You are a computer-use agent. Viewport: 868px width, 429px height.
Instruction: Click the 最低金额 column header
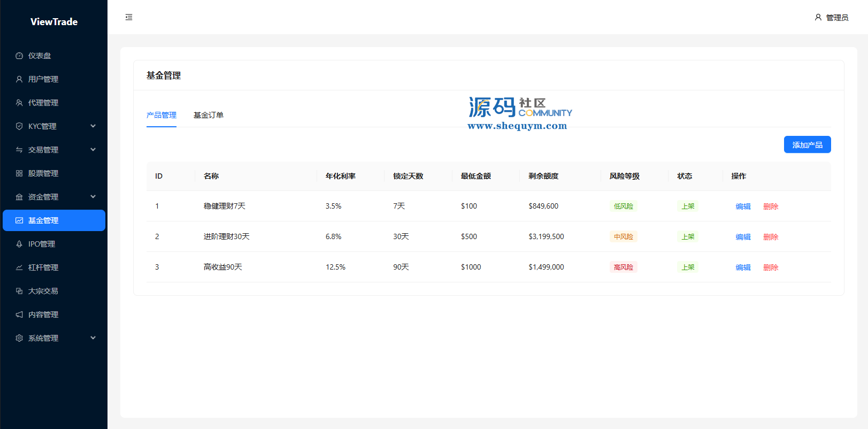pyautogui.click(x=476, y=176)
